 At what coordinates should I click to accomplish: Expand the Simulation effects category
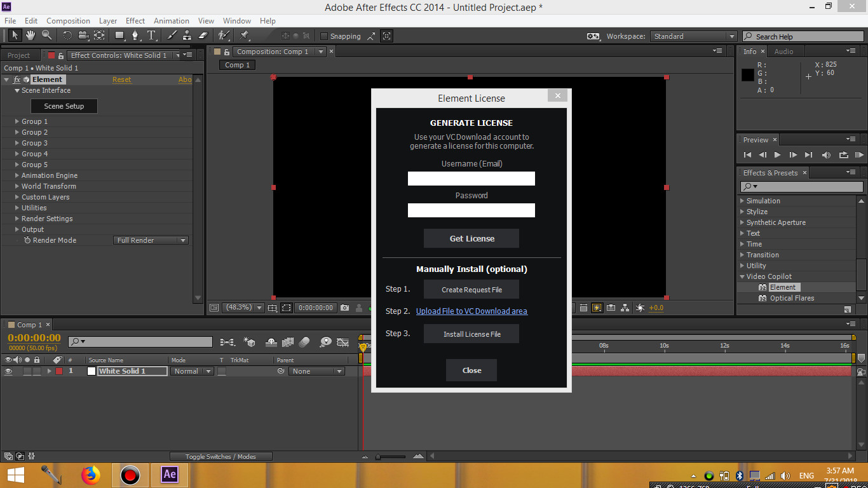tap(742, 201)
